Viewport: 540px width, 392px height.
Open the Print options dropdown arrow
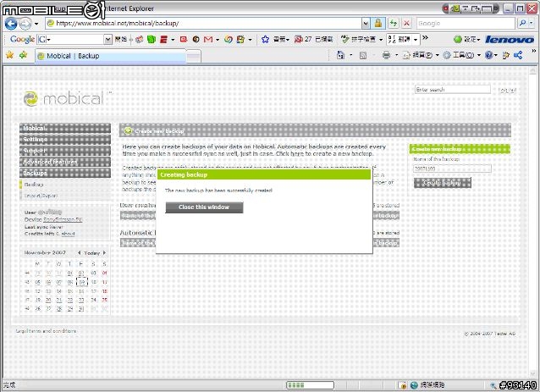pyautogui.click(x=396, y=55)
